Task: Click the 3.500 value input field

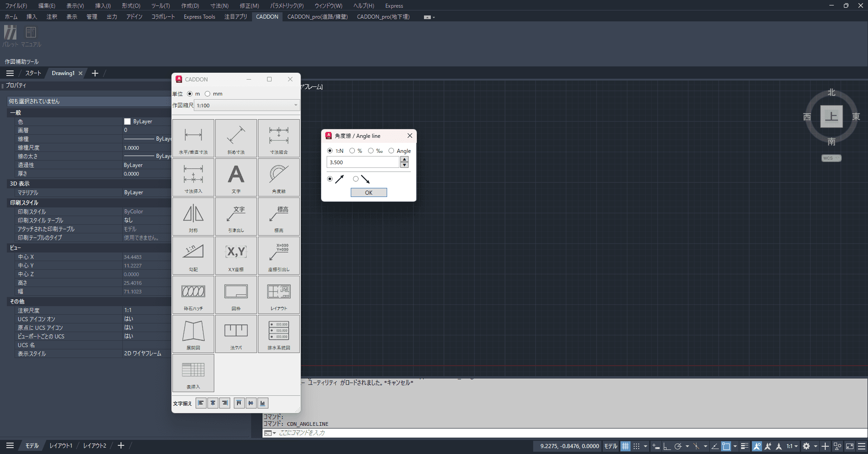Action: 363,162
